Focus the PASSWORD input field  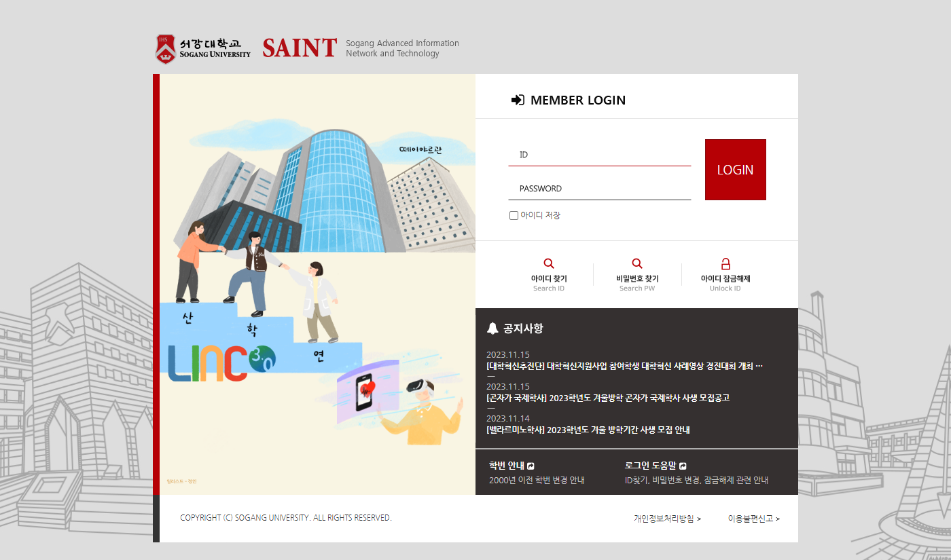(600, 189)
